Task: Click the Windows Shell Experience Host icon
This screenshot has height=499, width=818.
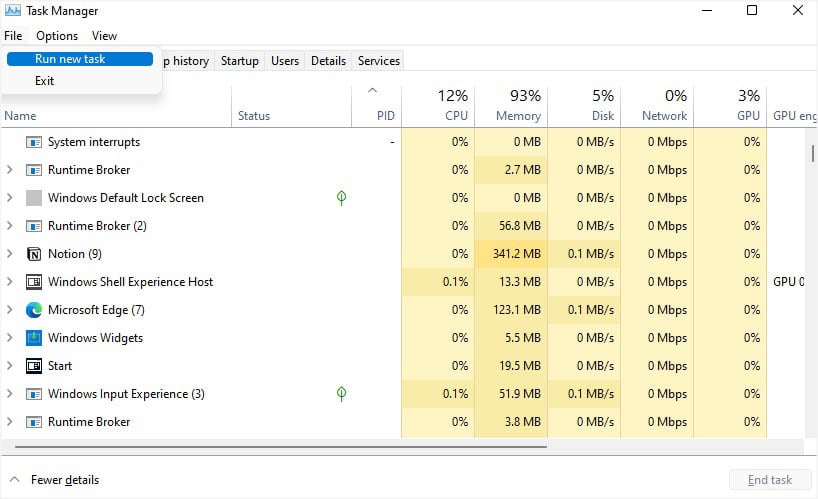Action: pos(34,282)
